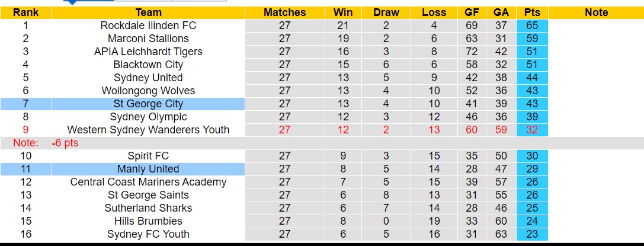Click the Rockdale Ilinden FC team name
This screenshot has width=644, height=246.
[148, 25]
